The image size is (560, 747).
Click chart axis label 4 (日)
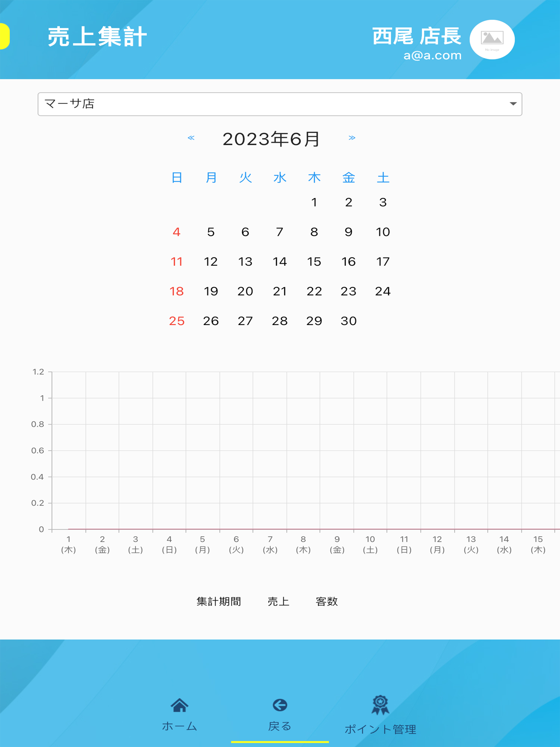click(169, 544)
